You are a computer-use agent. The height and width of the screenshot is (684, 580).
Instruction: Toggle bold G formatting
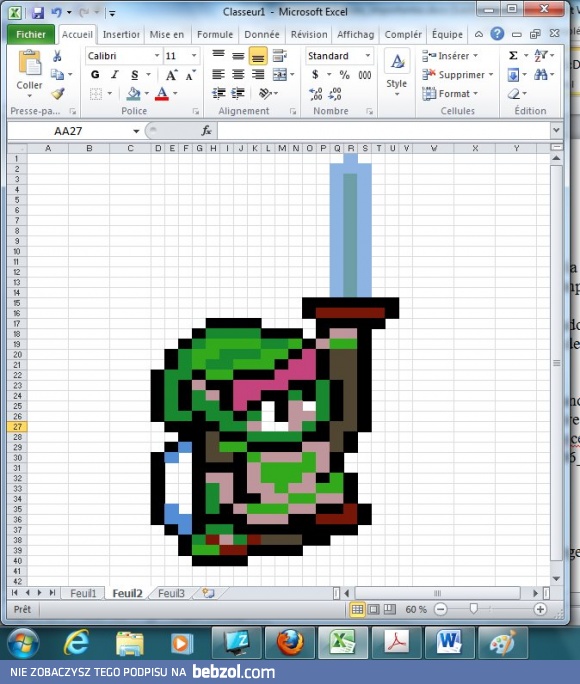click(x=95, y=75)
